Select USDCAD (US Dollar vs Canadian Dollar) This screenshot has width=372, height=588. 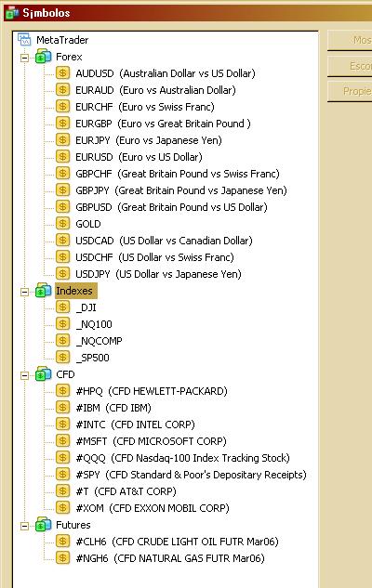(x=164, y=241)
